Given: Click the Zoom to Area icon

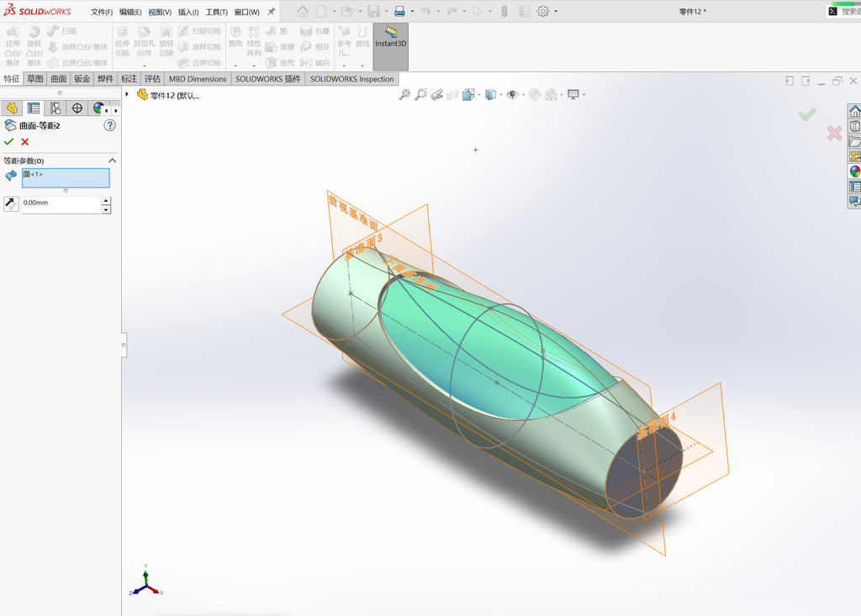Looking at the screenshot, I should [x=420, y=94].
